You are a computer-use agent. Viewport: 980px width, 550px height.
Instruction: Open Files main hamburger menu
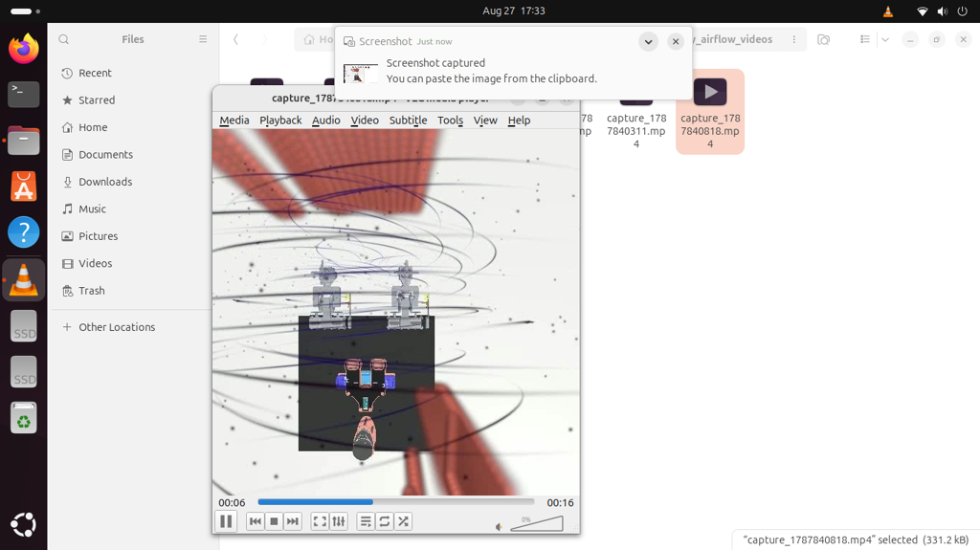[203, 39]
